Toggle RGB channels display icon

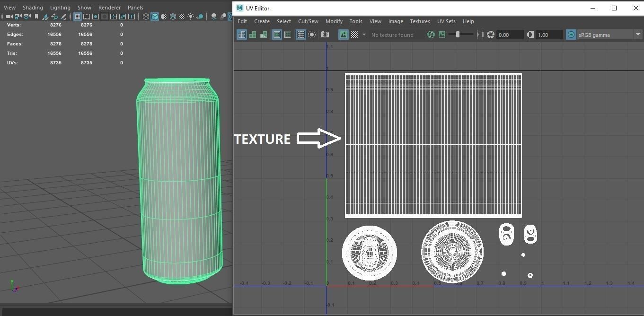(431, 35)
